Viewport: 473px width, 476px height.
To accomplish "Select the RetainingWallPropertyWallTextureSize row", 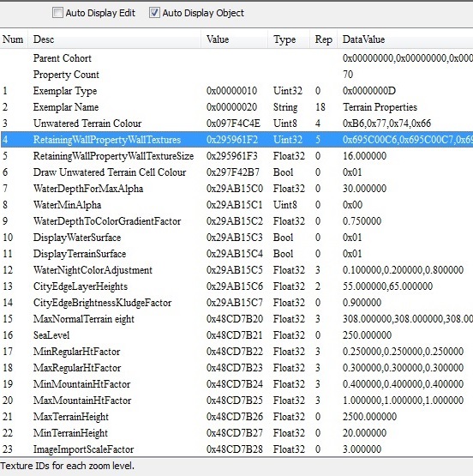I will [236, 156].
